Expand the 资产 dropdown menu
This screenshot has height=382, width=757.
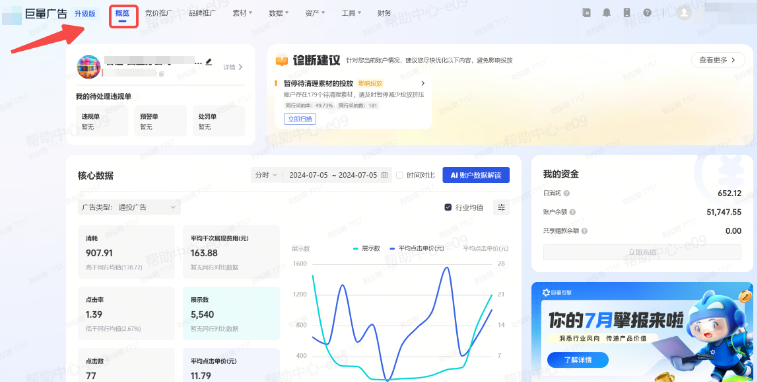click(315, 14)
